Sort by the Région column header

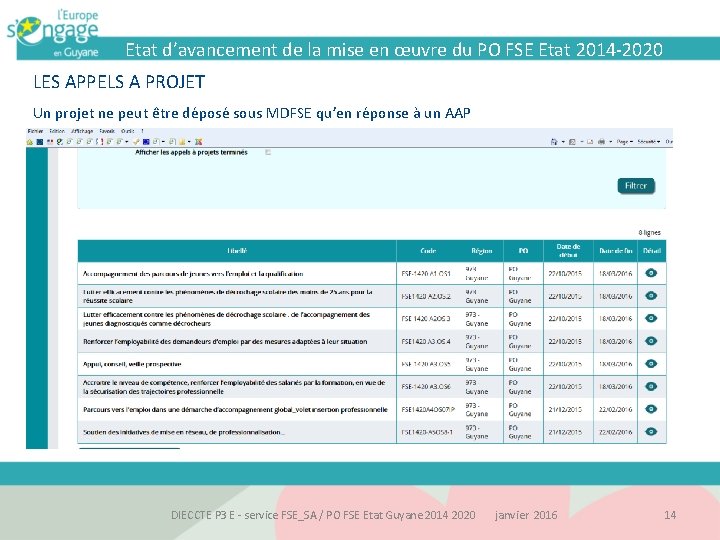click(x=482, y=251)
